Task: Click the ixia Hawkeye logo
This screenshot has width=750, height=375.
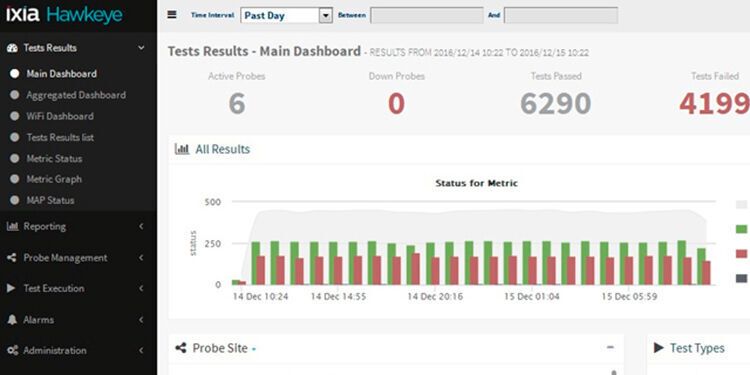Action: (64, 15)
